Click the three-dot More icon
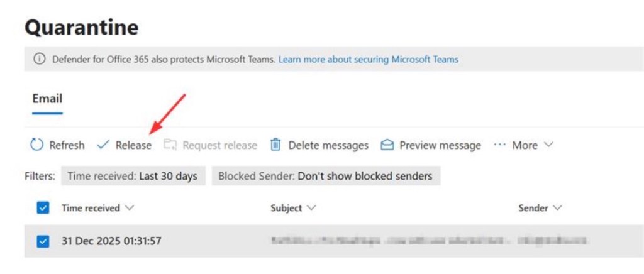The height and width of the screenshot is (274, 644). (499, 145)
